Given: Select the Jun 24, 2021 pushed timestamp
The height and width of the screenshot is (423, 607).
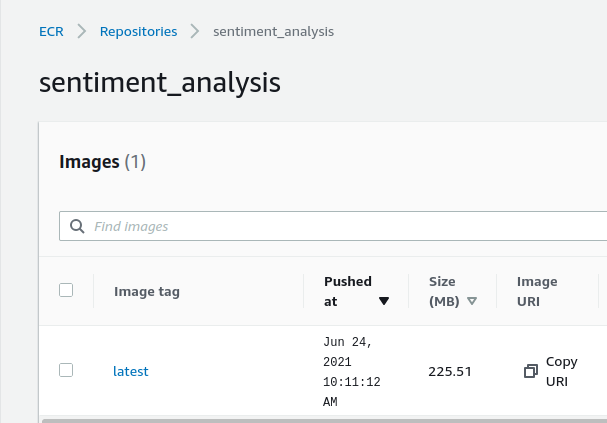Looking at the screenshot, I should (352, 372).
